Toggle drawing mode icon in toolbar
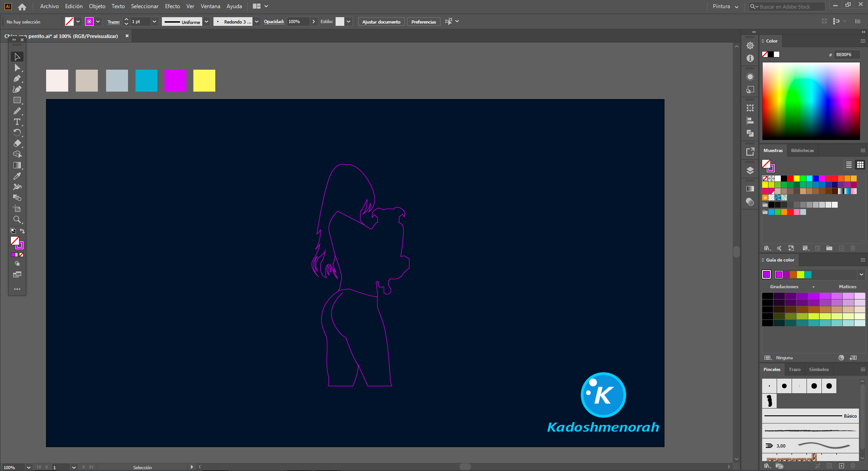 coord(17,263)
